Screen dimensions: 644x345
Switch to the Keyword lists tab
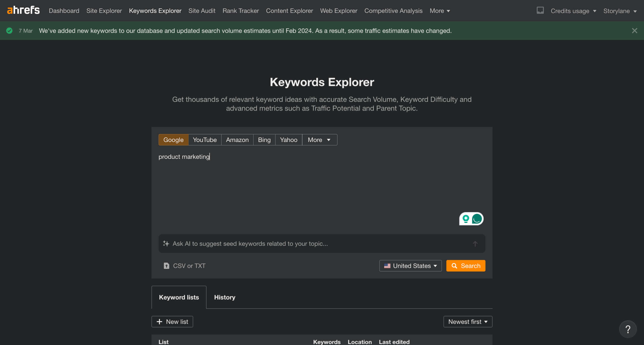tap(179, 297)
